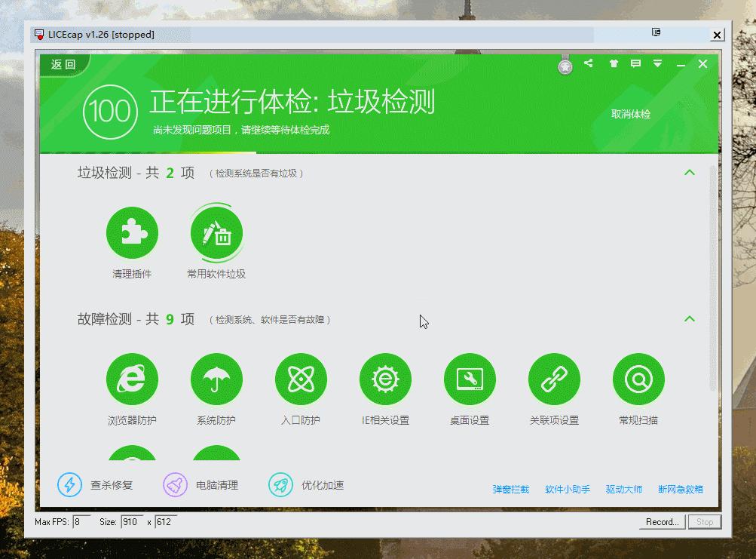
Task: Open the 弹窗拦截 link
Action: (x=510, y=490)
